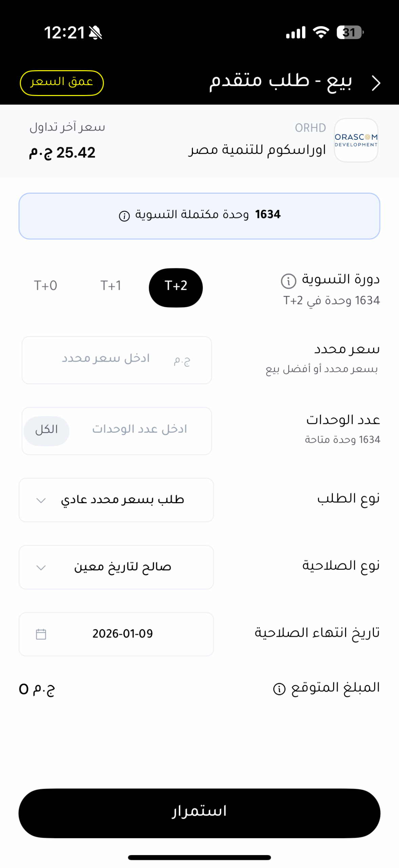Open the expiry date picker showing 2026-01-09
Screen dimensions: 399x868
116,634
